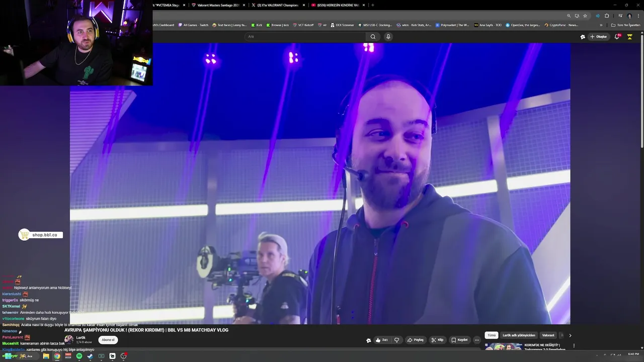Viewport: 644px width, 362px height.
Task: Open a new browser tab
Action: [372, 5]
